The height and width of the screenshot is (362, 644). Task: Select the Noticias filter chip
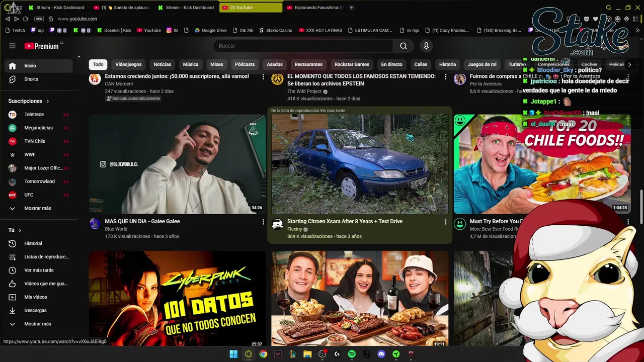163,64
